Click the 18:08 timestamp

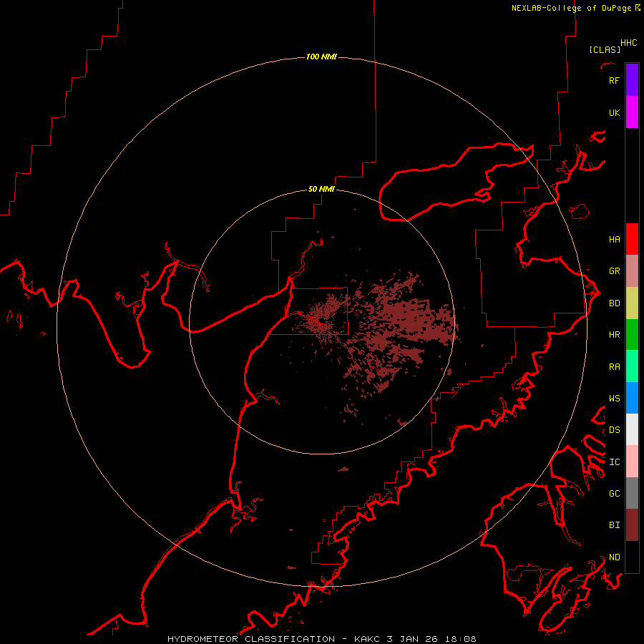click(x=462, y=639)
